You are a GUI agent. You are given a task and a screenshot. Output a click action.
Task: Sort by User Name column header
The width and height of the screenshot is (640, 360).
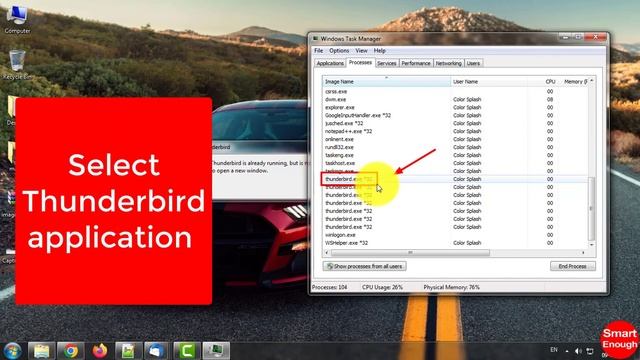[x=489, y=82]
